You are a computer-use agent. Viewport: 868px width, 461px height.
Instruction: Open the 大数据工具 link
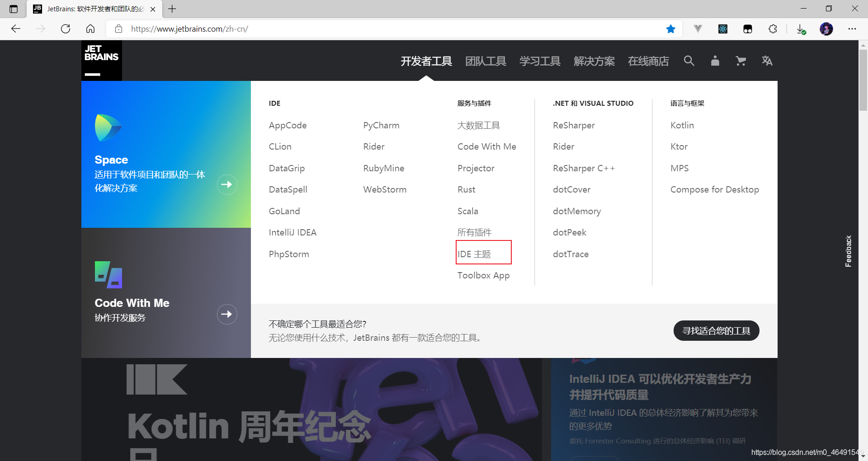tap(478, 125)
